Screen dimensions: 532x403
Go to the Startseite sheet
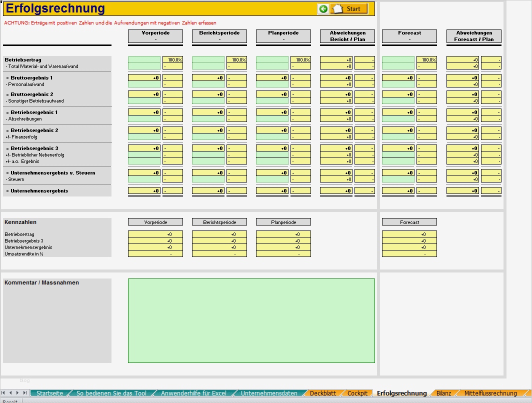(48, 393)
